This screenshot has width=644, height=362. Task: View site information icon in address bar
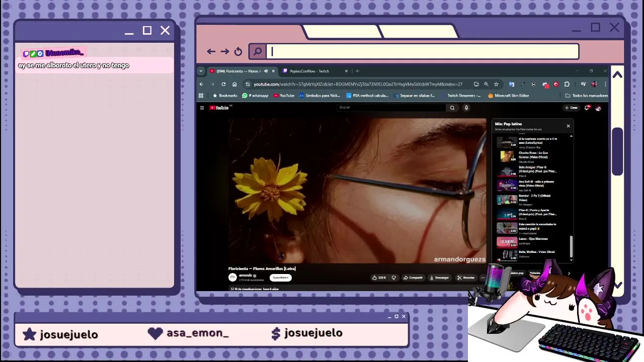[x=248, y=84]
